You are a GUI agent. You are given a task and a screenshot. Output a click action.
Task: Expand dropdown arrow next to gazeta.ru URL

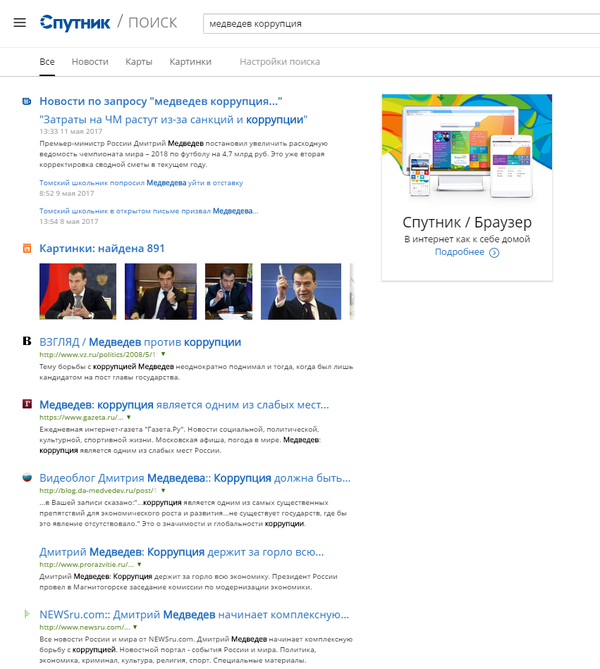coord(133,417)
